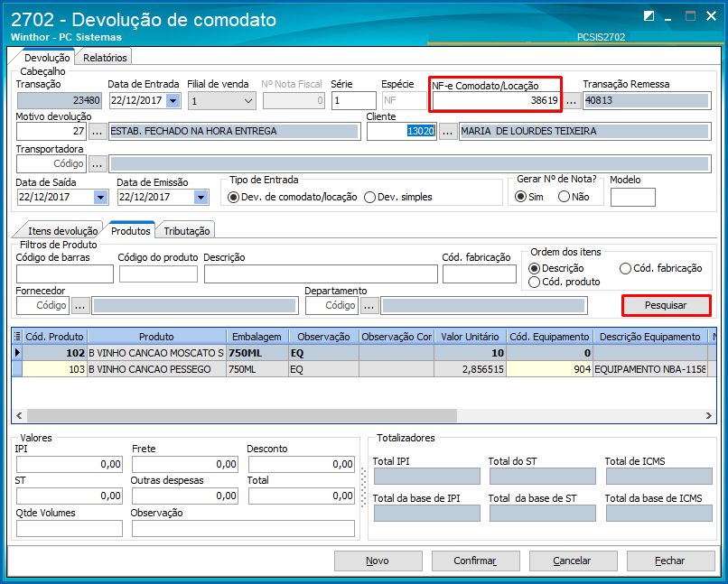Switch to the Relatórios tab
728x584 pixels.
coord(103,58)
